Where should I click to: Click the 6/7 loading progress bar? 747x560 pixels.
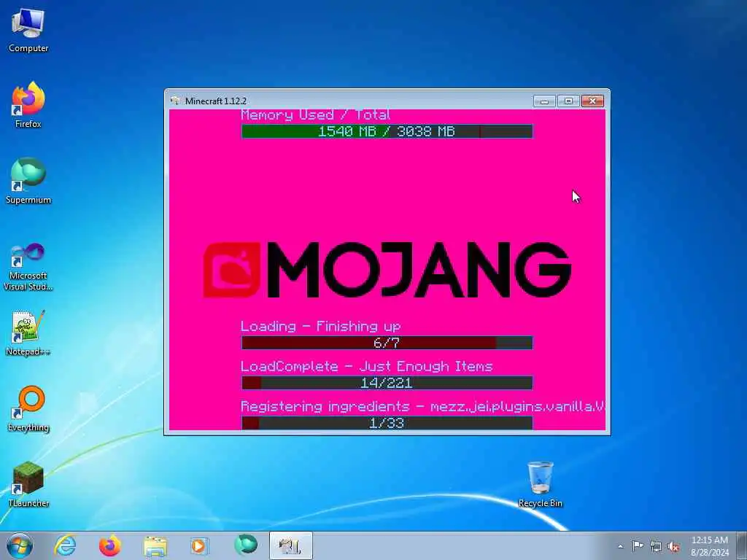click(x=387, y=343)
